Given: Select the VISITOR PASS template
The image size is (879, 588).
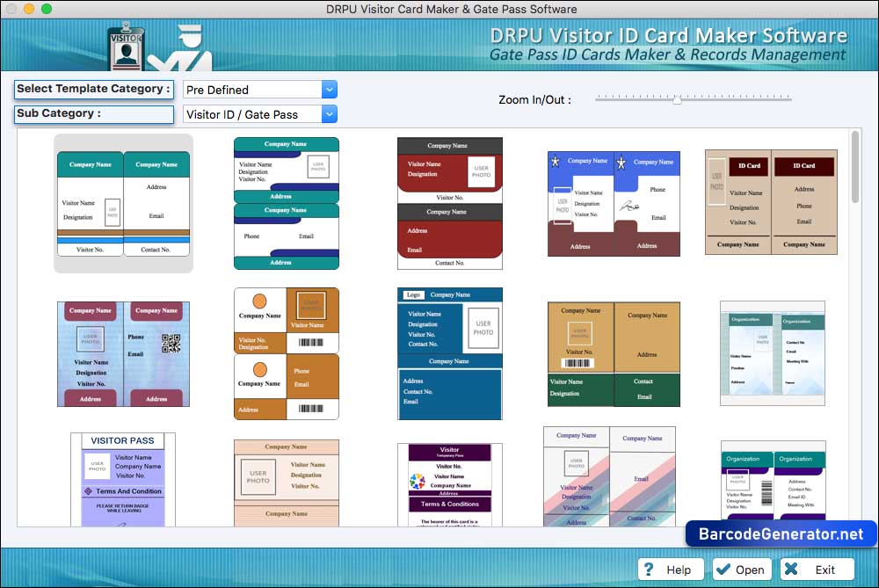Looking at the screenshot, I should 123,480.
